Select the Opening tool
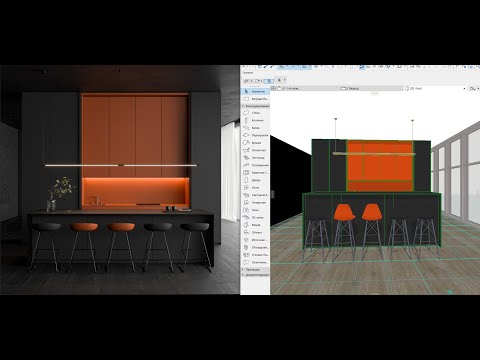Viewport: 480px width, 360px height. (x=255, y=202)
